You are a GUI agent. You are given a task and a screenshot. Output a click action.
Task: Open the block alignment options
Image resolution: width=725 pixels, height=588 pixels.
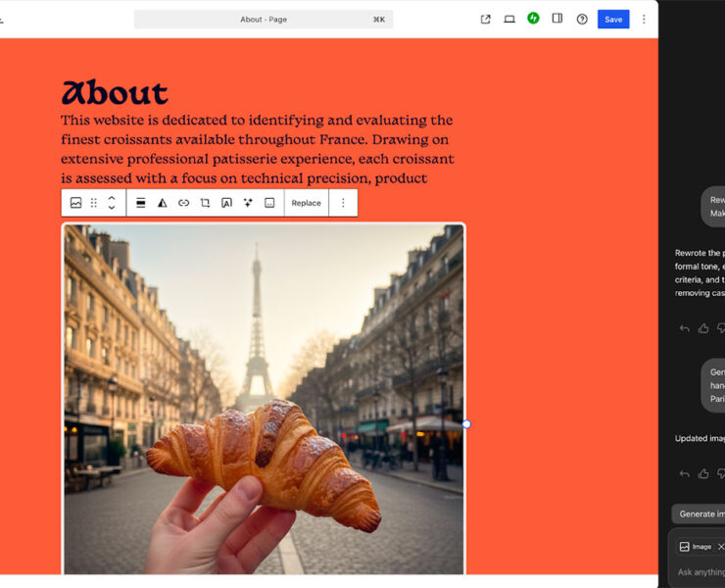[x=140, y=203]
